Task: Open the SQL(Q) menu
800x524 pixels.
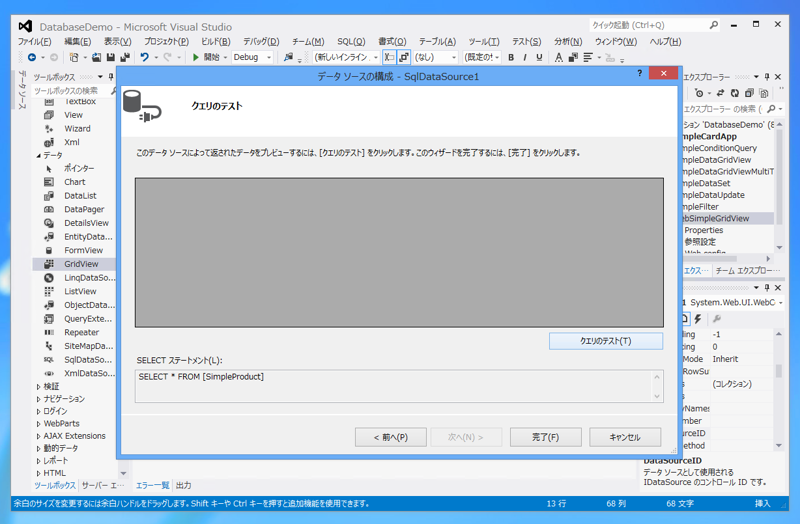Action: pos(351,42)
